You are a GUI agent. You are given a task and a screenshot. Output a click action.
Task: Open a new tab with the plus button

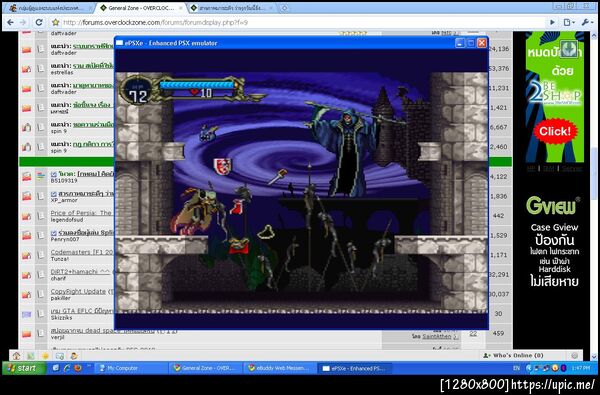point(284,8)
